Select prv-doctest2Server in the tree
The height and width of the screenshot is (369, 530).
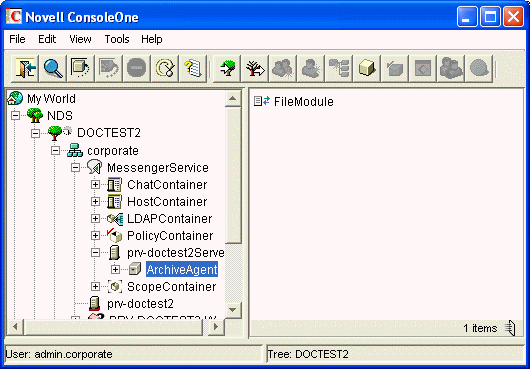point(175,252)
